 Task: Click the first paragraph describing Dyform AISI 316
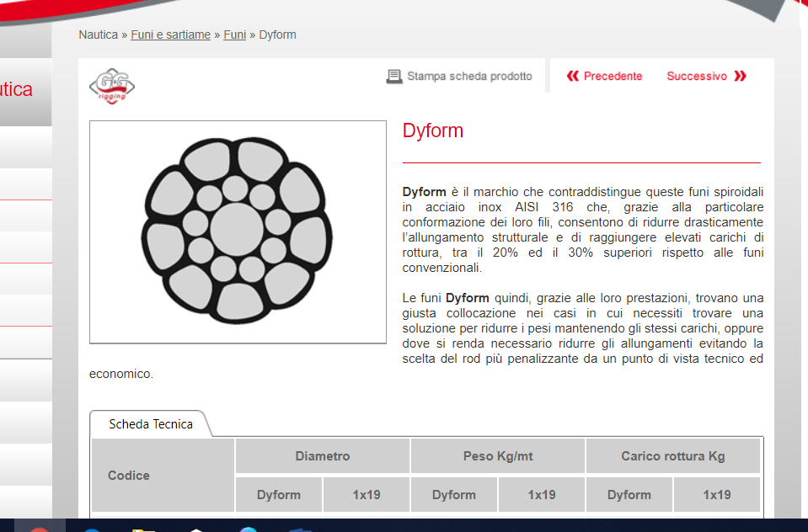583,230
